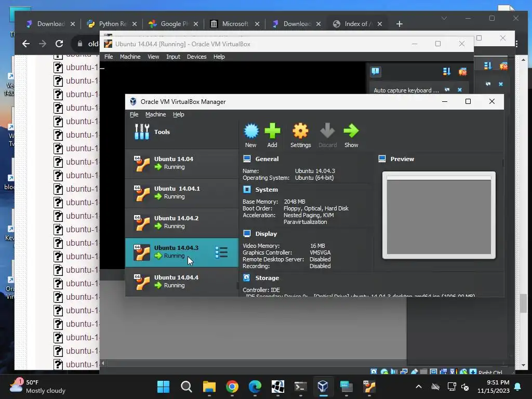Screen dimensions: 532x399
Task: Switch to Google Chrome from the taskbar
Action: pyautogui.click(x=232, y=387)
